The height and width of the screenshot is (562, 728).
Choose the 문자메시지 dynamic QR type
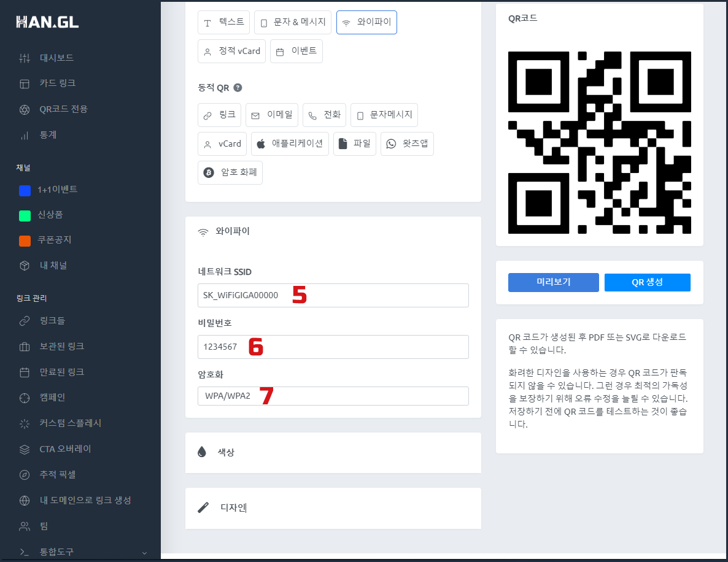point(384,115)
